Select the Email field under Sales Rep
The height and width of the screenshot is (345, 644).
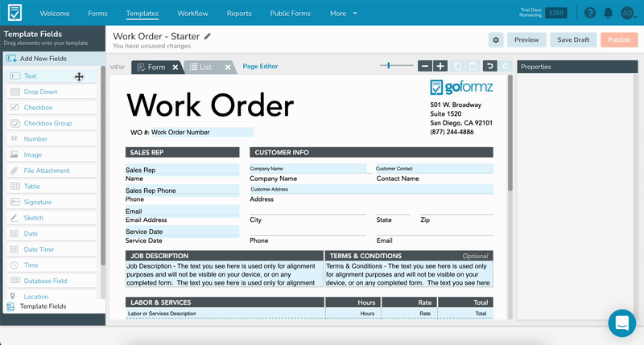click(x=183, y=211)
